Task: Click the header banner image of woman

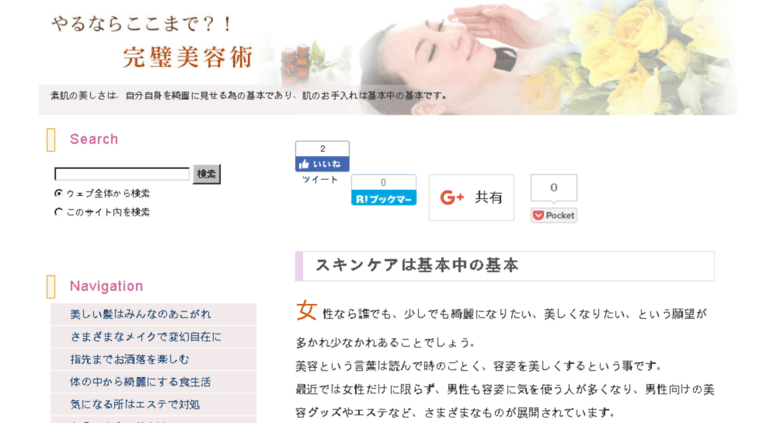Action: [x=496, y=57]
